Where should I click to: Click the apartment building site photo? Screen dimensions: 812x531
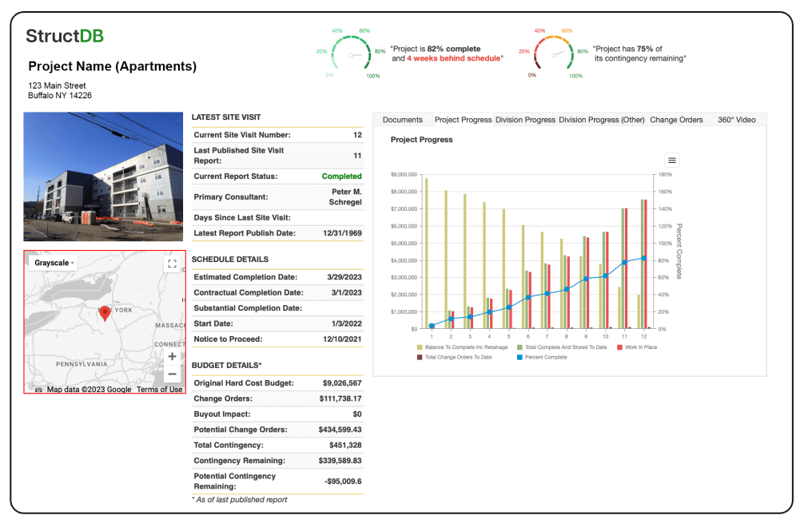click(104, 176)
